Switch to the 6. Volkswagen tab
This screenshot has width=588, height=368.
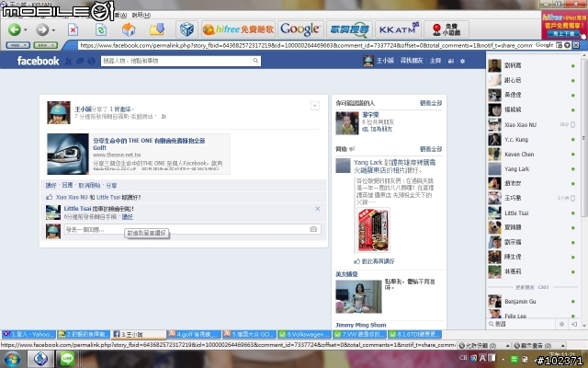[304, 334]
